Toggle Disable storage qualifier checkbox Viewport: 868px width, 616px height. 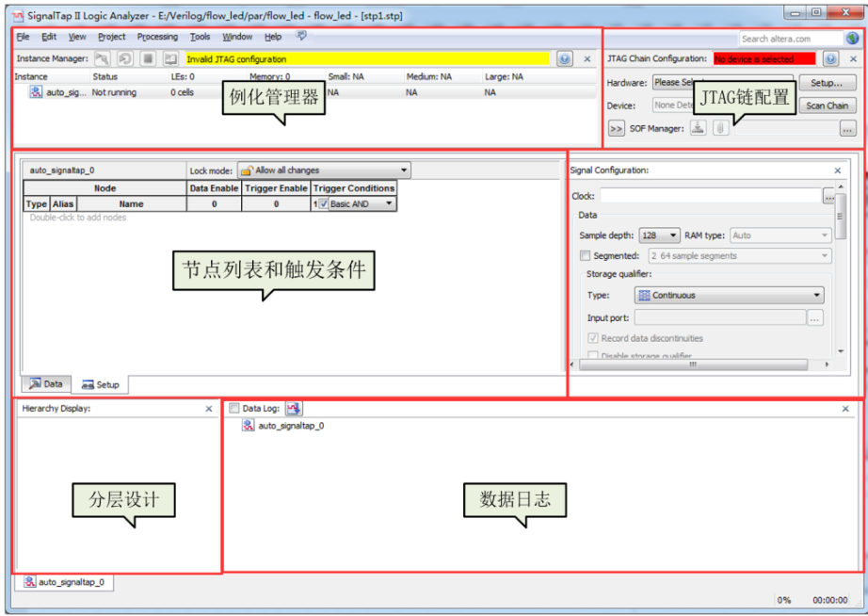[593, 356]
